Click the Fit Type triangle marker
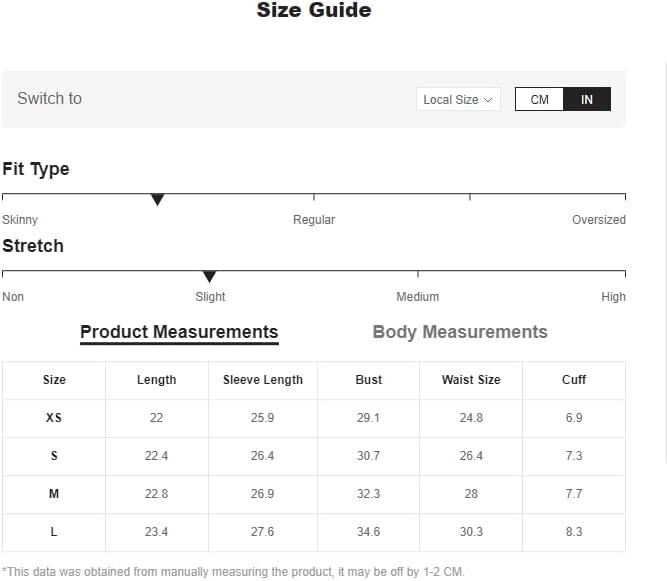This screenshot has height=581, width=667. pyautogui.click(x=157, y=199)
